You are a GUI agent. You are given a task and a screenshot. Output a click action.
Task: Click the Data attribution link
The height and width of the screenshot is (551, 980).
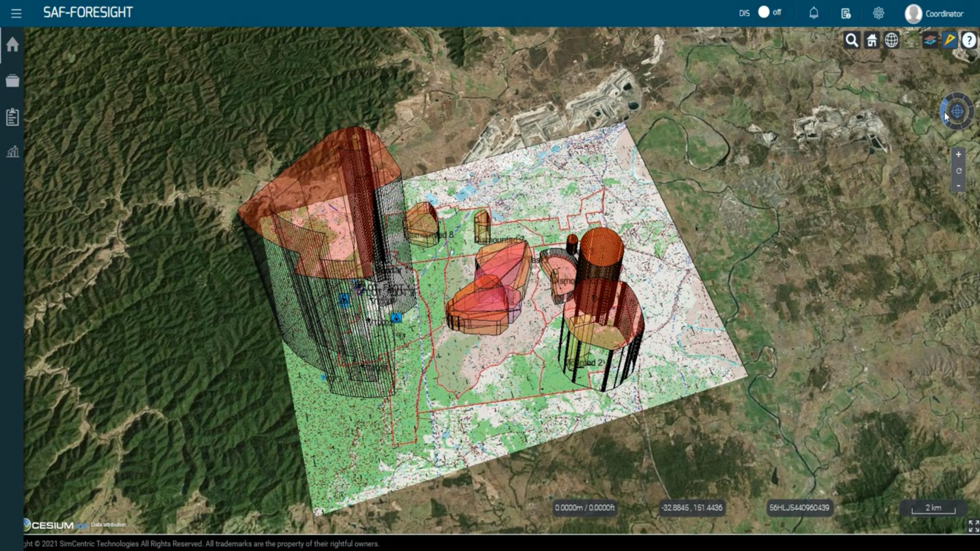[108, 524]
